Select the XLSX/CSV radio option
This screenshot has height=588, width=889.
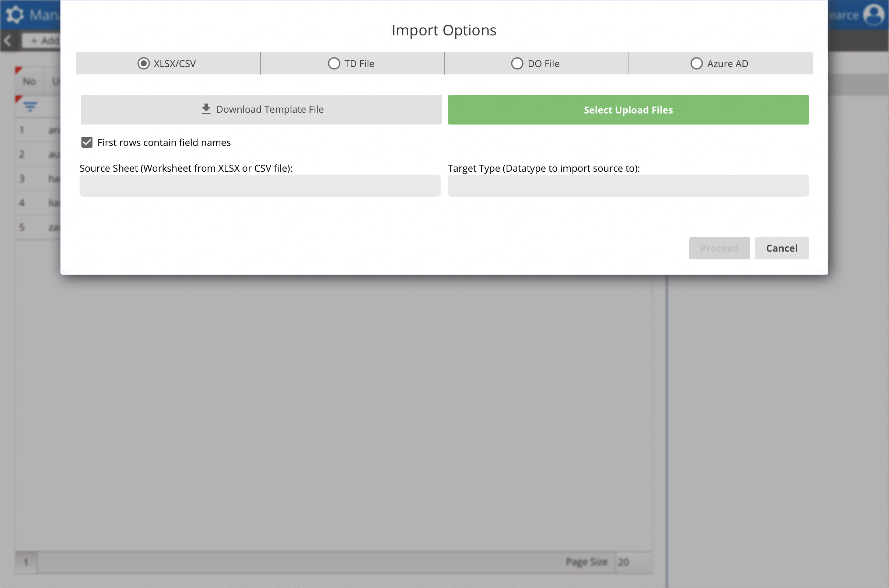click(144, 63)
